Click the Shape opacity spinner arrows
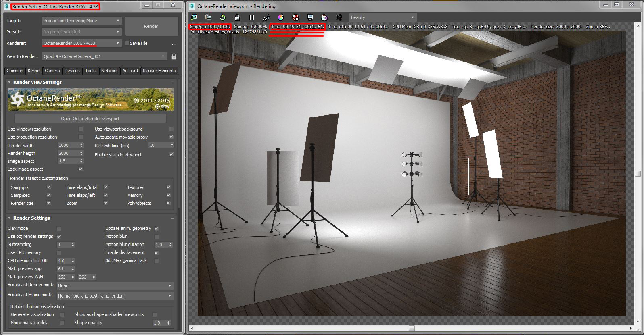The height and width of the screenshot is (335, 644). coord(168,323)
